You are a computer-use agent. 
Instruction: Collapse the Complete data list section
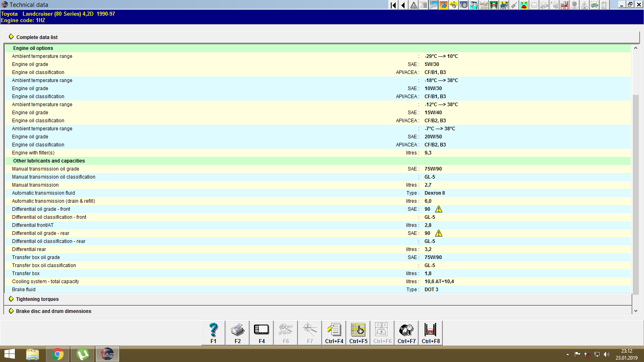36,37
